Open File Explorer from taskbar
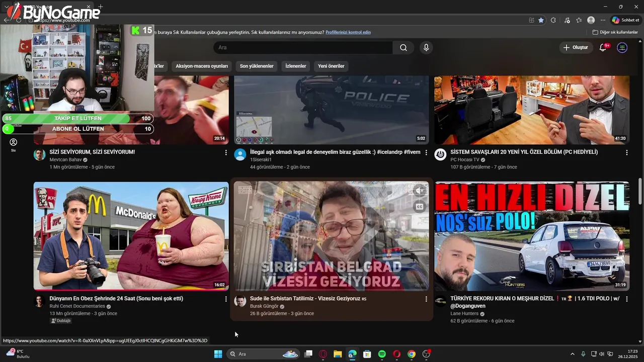Viewport: 644px width, 362px height. click(x=338, y=354)
